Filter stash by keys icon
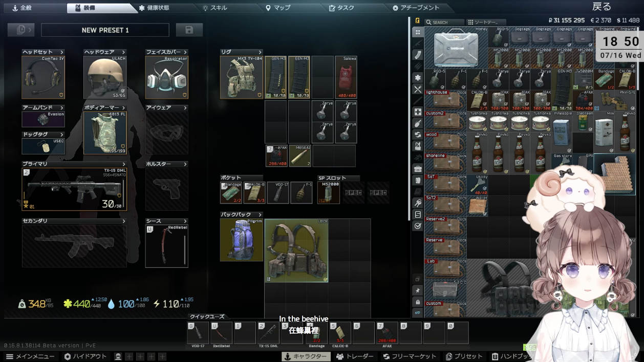Image resolution: width=644 pixels, height=362 pixels. [x=418, y=203]
